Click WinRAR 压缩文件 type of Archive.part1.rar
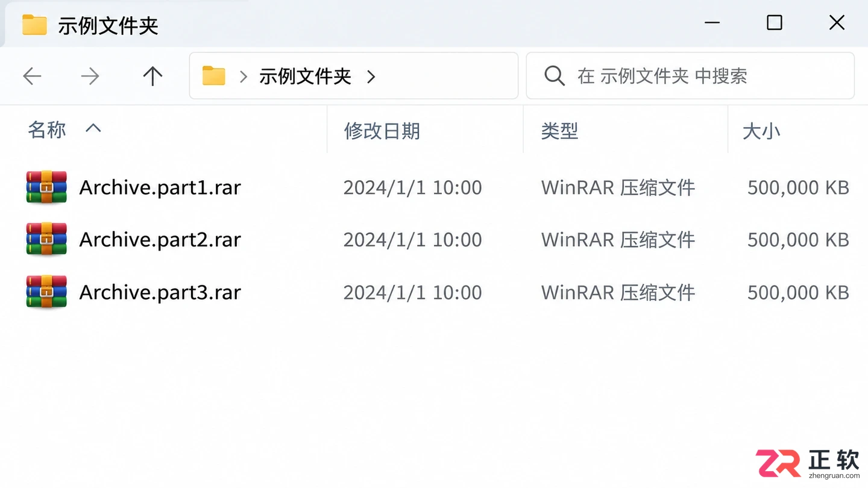The height and width of the screenshot is (488, 868). 618,188
